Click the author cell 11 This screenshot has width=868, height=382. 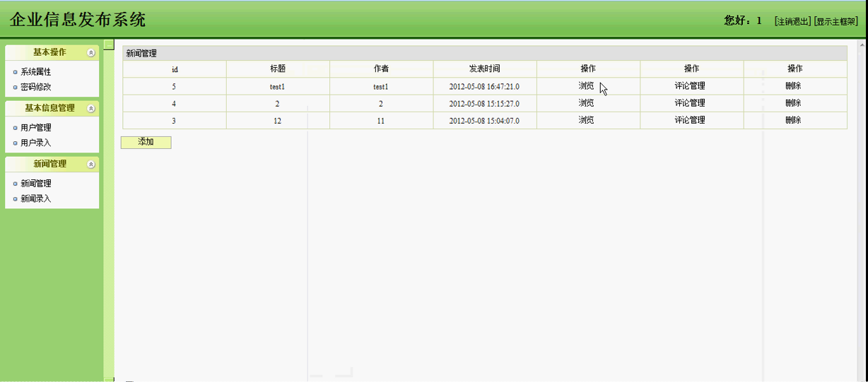(381, 121)
